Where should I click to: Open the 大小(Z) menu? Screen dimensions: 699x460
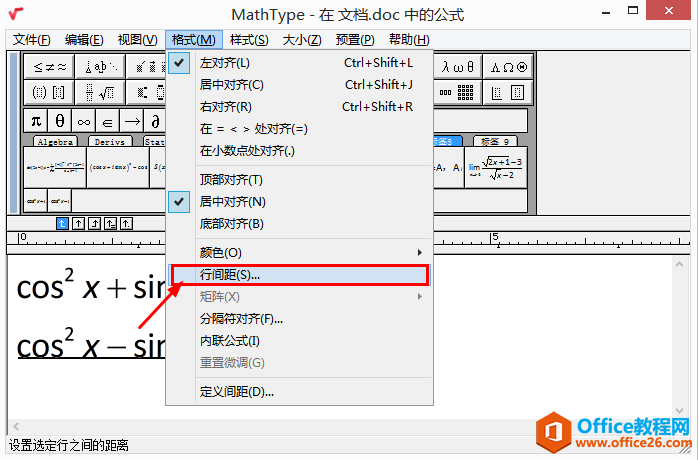click(x=302, y=40)
